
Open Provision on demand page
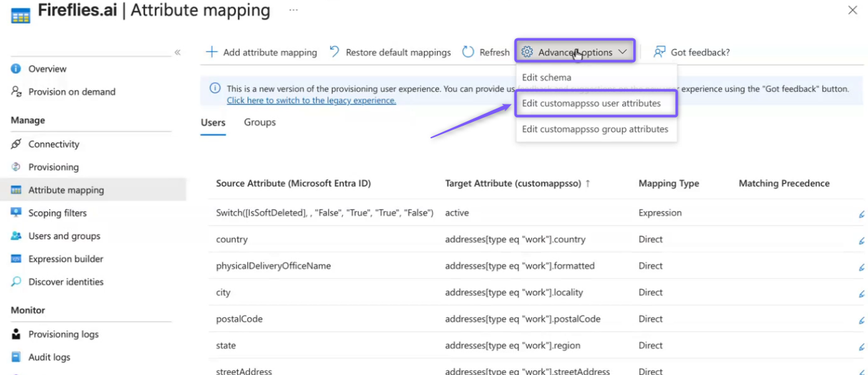72,91
